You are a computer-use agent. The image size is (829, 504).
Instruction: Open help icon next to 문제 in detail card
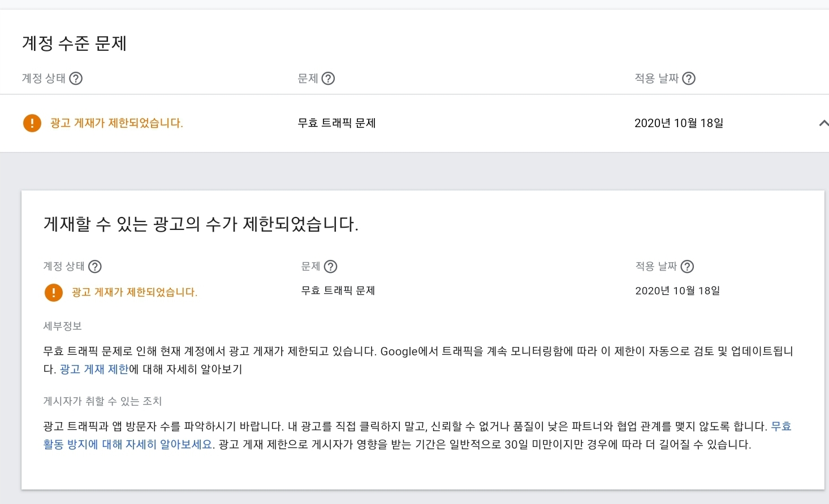[x=330, y=267]
